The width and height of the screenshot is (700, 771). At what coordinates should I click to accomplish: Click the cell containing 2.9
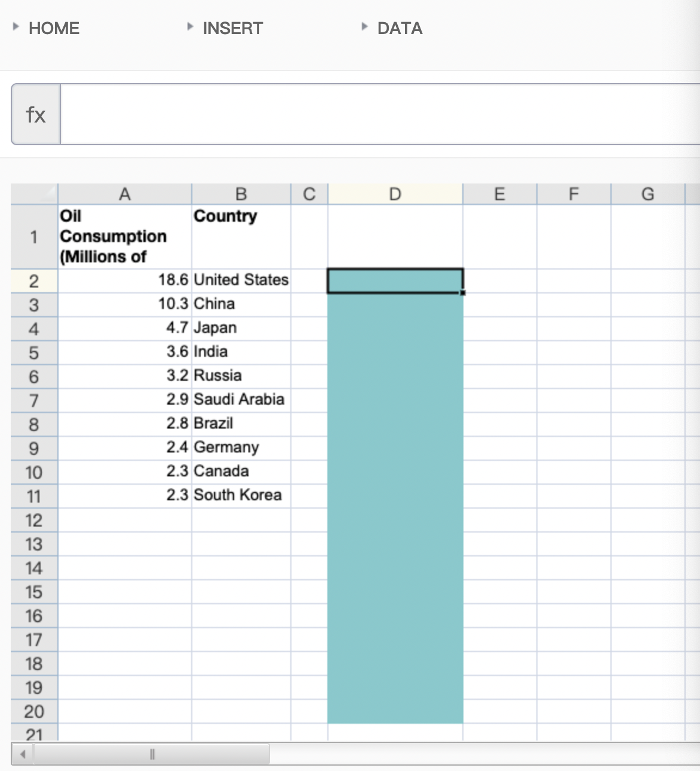[x=125, y=400]
